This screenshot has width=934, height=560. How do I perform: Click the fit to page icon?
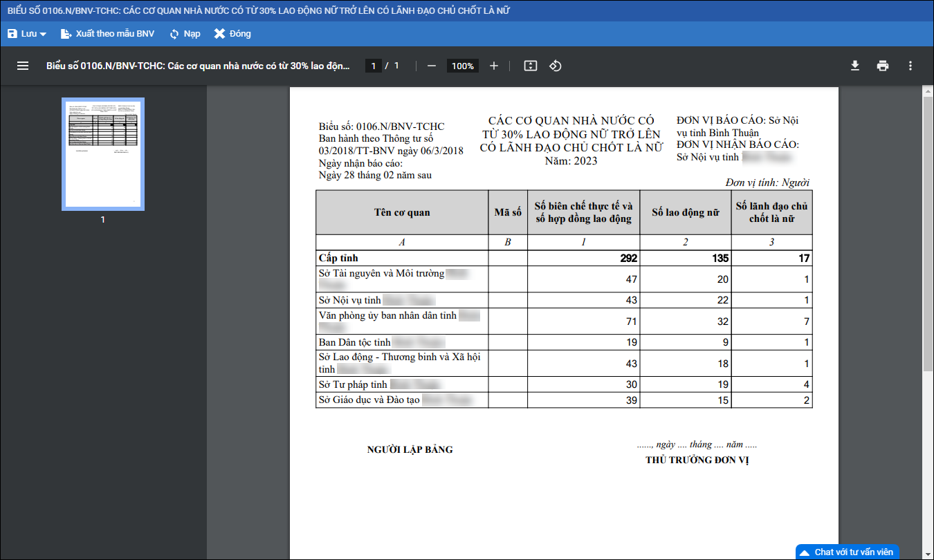(x=531, y=66)
